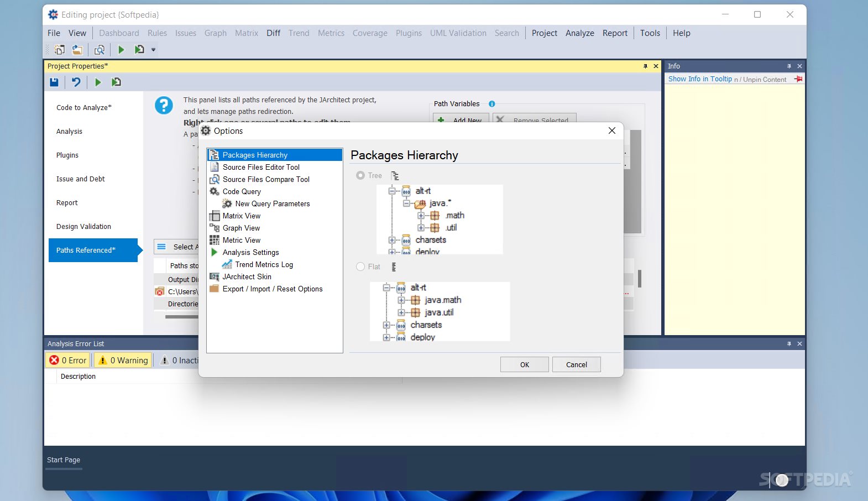Image resolution: width=868 pixels, height=501 pixels.
Task: Save project properties with the floppy disk icon
Action: tap(54, 82)
